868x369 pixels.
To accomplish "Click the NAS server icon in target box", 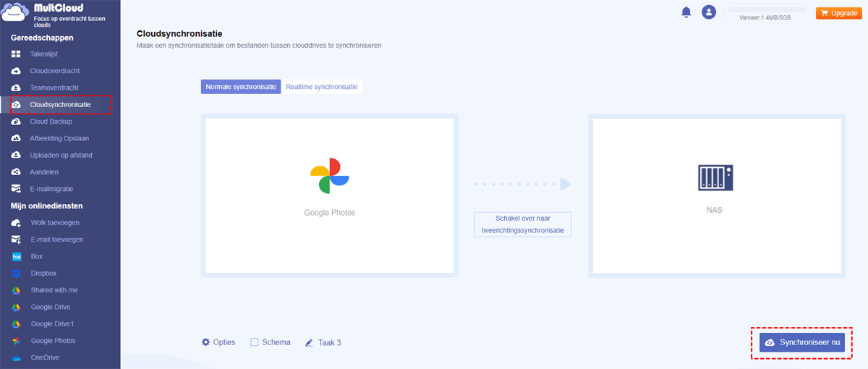I will click(716, 177).
